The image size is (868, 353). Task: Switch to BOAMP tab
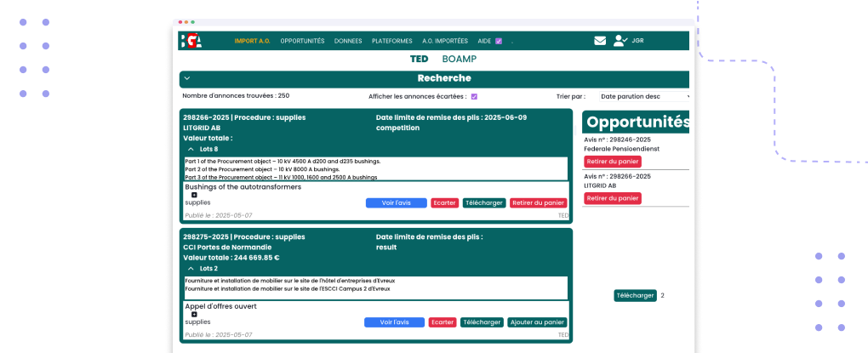tap(460, 59)
